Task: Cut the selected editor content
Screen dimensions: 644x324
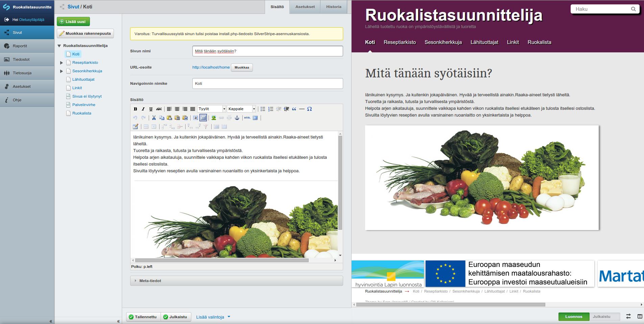Action: click(154, 118)
